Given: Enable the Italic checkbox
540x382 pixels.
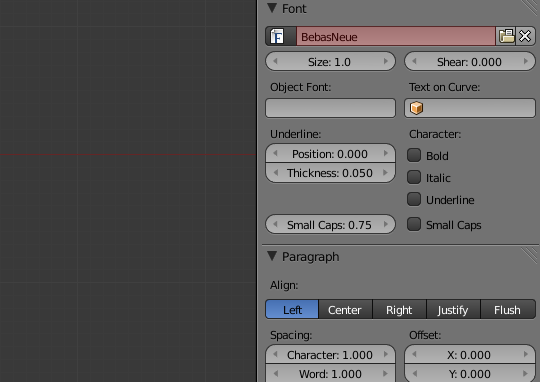Looking at the screenshot, I should (x=414, y=177).
